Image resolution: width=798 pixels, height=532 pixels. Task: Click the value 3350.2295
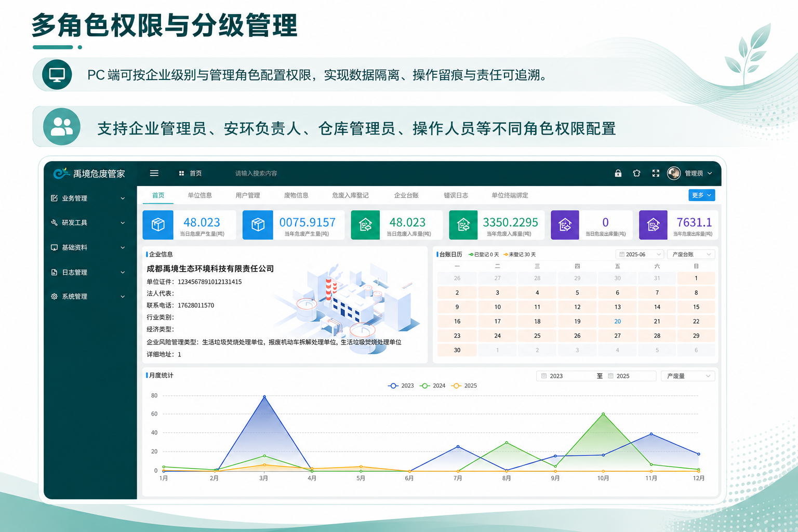510,222
